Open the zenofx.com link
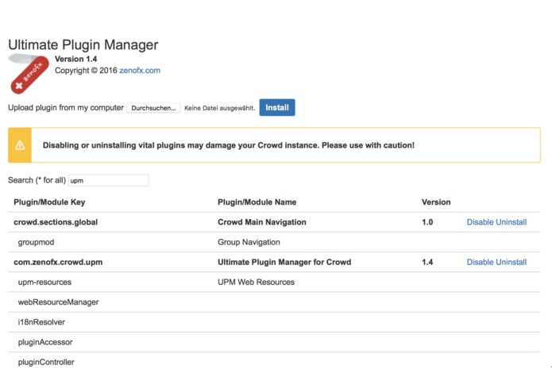This screenshot has width=552, height=392. tap(140, 71)
